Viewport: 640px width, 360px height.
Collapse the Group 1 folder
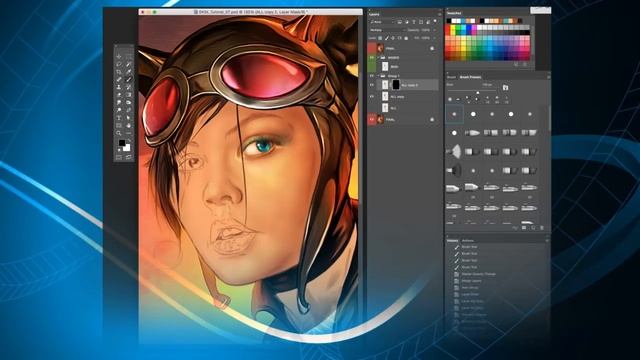[378, 76]
